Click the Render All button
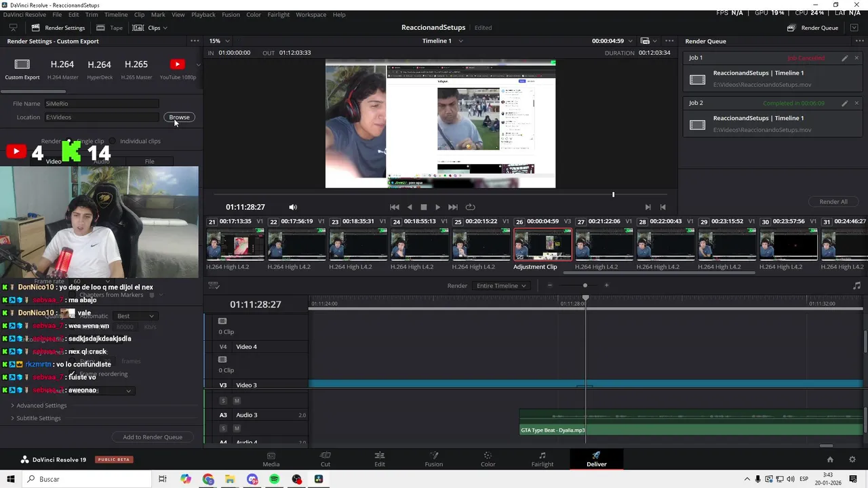 (833, 201)
